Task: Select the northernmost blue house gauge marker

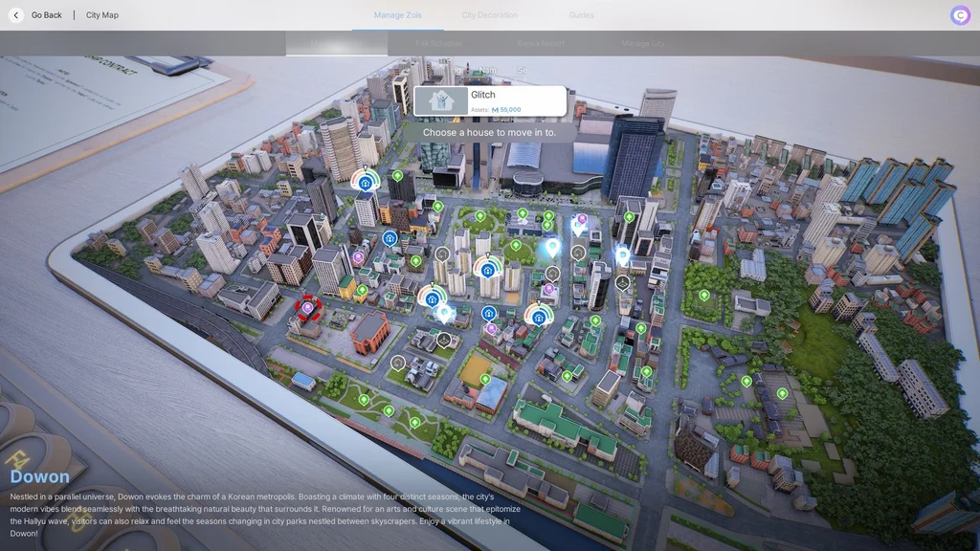Action: tap(365, 183)
